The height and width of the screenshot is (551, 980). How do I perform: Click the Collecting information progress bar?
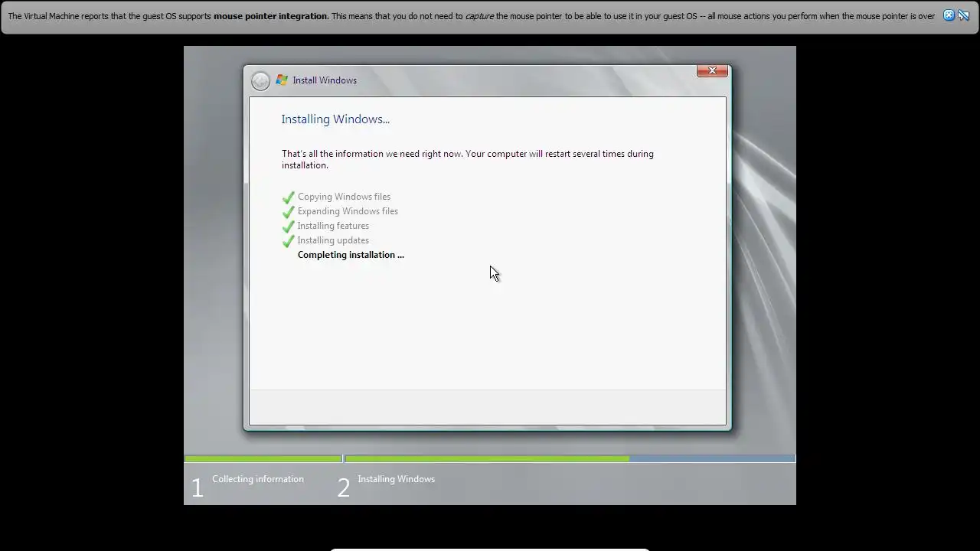coord(263,459)
